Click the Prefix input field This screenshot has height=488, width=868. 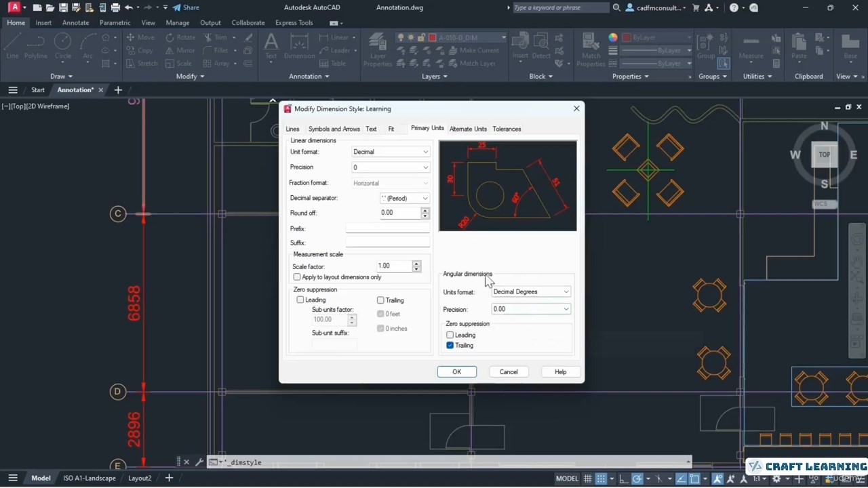pyautogui.click(x=387, y=229)
